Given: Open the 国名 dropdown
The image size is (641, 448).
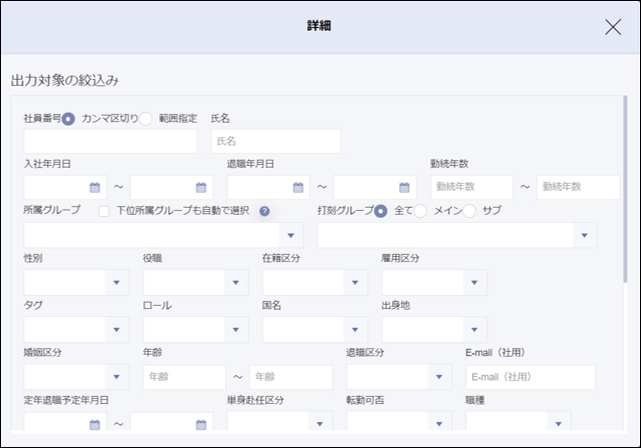Looking at the screenshot, I should click(x=356, y=330).
